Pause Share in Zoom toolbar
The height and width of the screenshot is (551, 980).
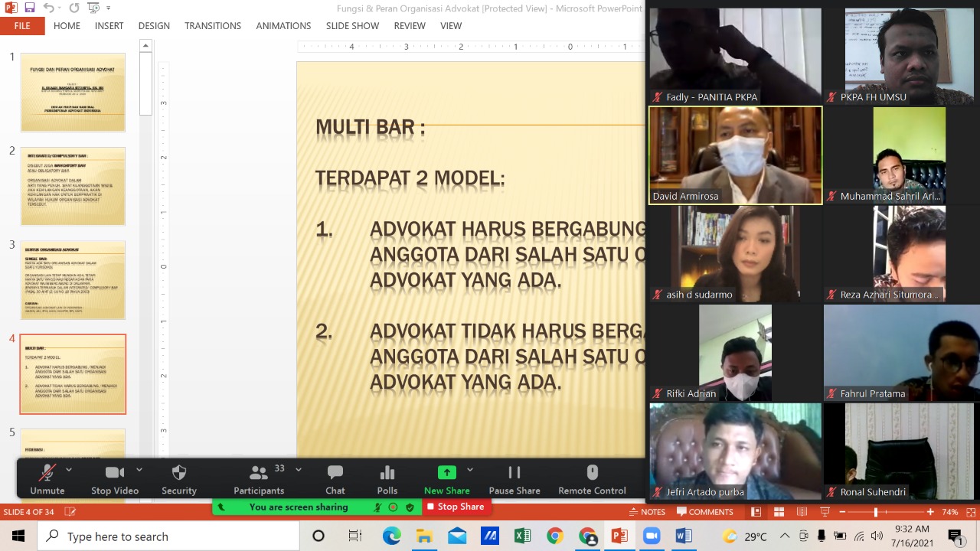[x=514, y=473]
